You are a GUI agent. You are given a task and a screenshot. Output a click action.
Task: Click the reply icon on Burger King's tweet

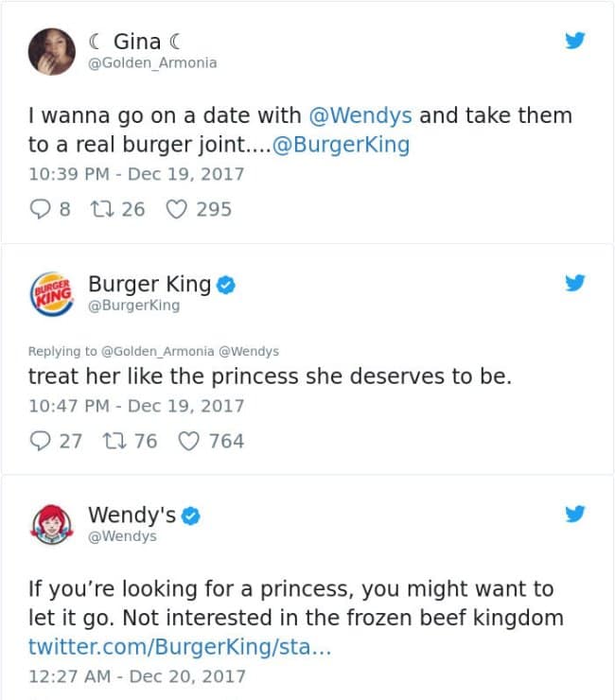click(x=41, y=441)
